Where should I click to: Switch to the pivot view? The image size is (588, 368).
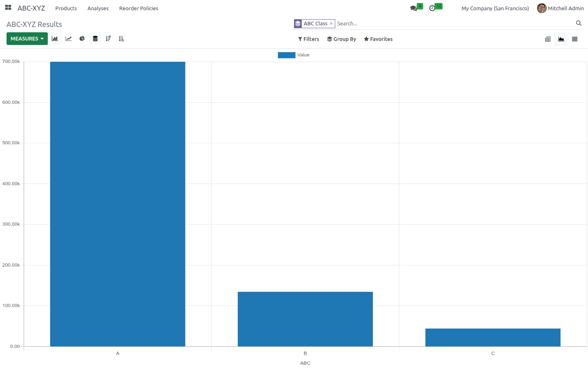548,39
